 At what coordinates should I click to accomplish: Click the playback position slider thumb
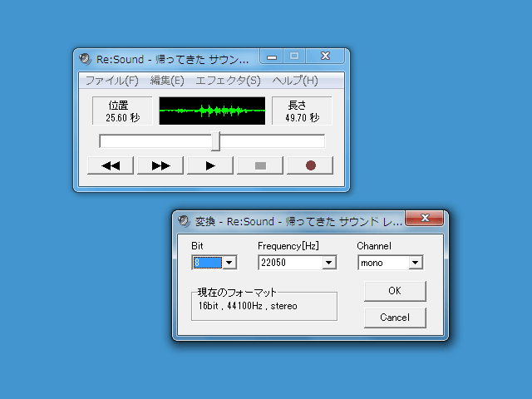pos(216,141)
